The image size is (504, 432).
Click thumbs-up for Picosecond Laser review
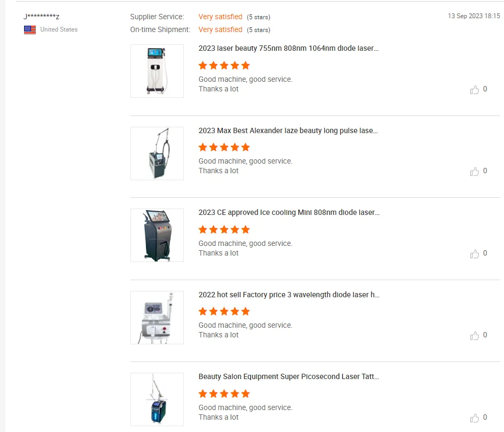[474, 418]
